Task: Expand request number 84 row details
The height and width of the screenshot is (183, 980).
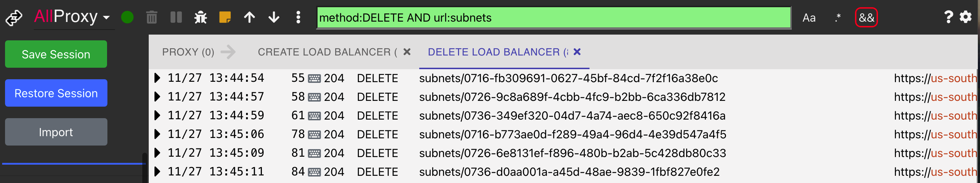Action: (x=157, y=171)
